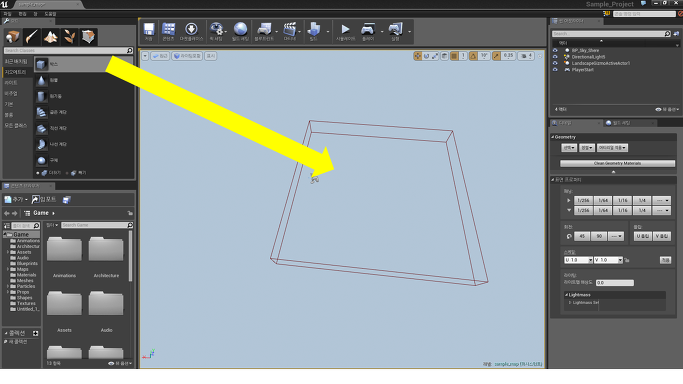Viewport: 683px width, 384px height.
Task: Select the Cylinder brush in geometry list
Action: point(84,96)
